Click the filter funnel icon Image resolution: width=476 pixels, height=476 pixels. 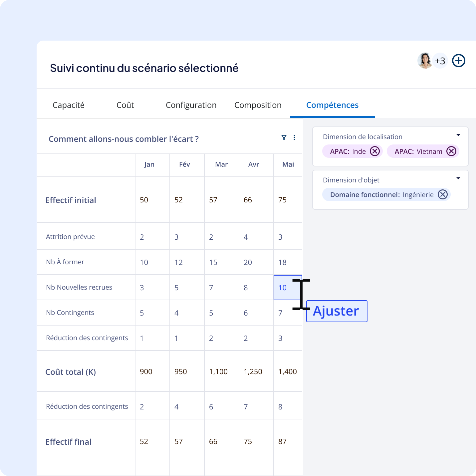click(x=284, y=137)
